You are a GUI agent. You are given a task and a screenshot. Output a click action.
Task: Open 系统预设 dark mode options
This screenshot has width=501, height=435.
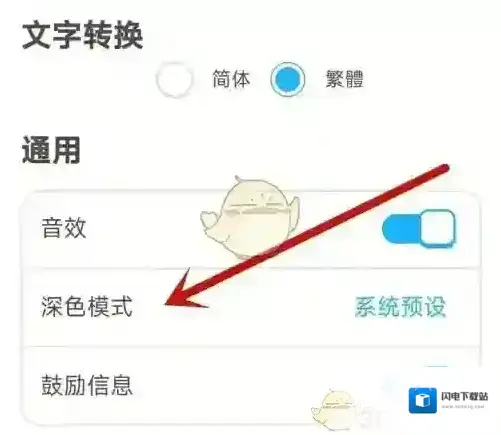[400, 307]
